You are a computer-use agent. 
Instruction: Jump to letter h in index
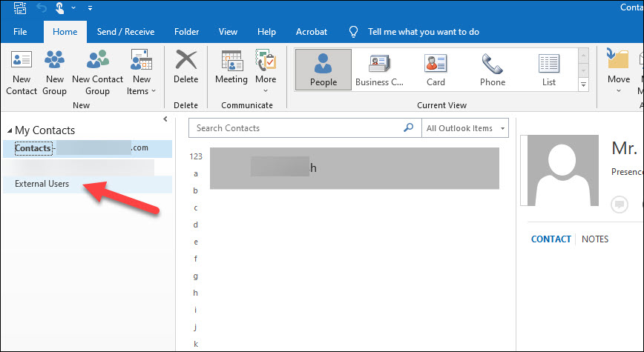pos(196,293)
